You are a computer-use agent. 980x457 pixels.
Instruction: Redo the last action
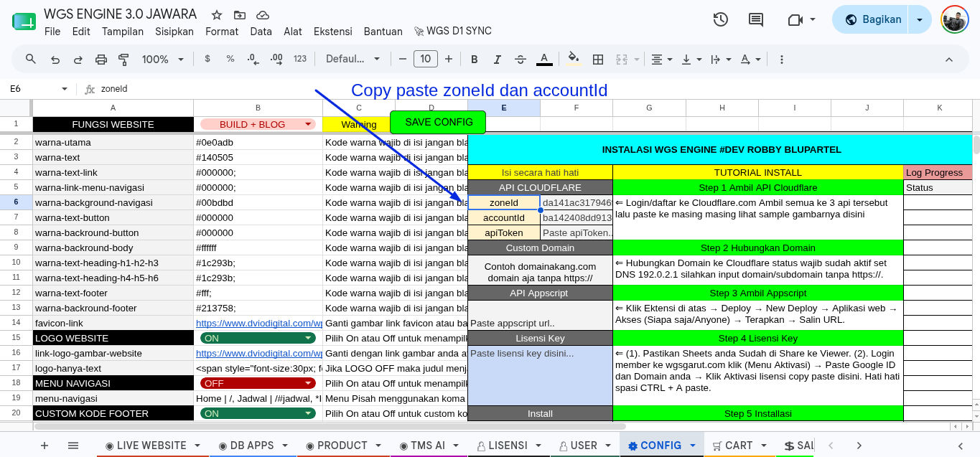click(78, 59)
